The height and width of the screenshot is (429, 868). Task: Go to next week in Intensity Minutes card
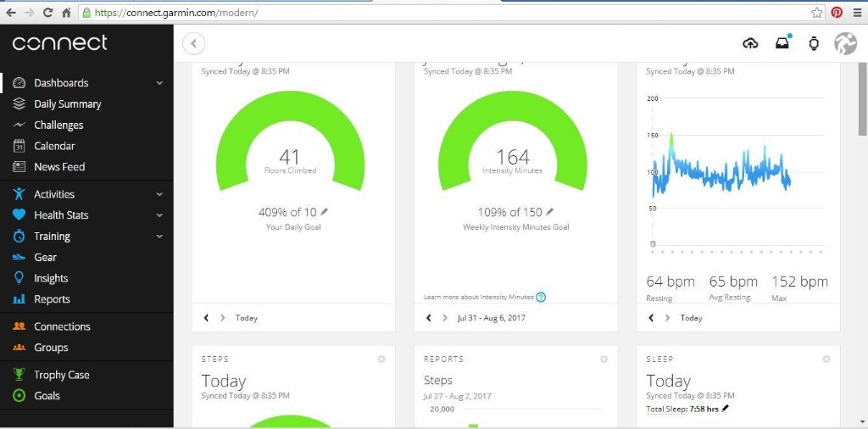pos(445,318)
